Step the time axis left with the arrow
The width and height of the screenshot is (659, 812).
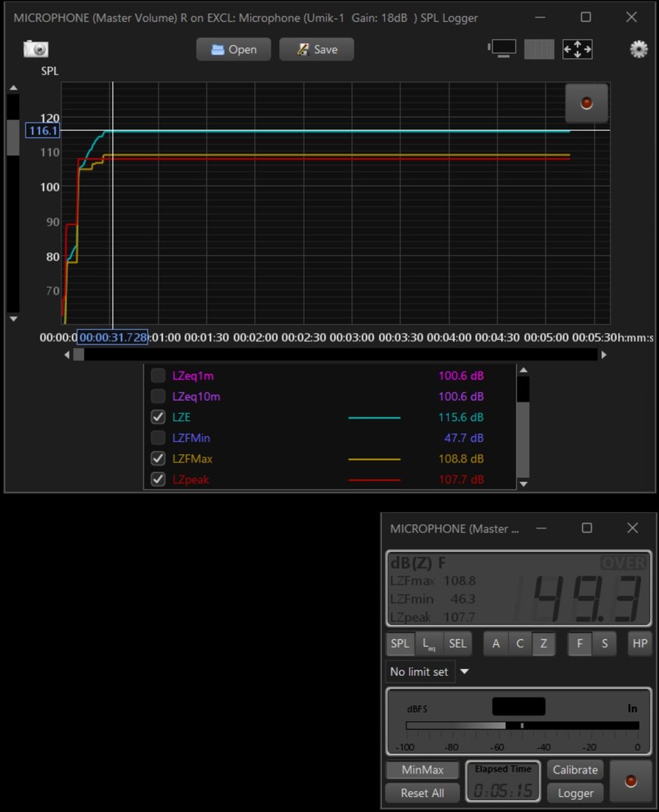coord(67,355)
